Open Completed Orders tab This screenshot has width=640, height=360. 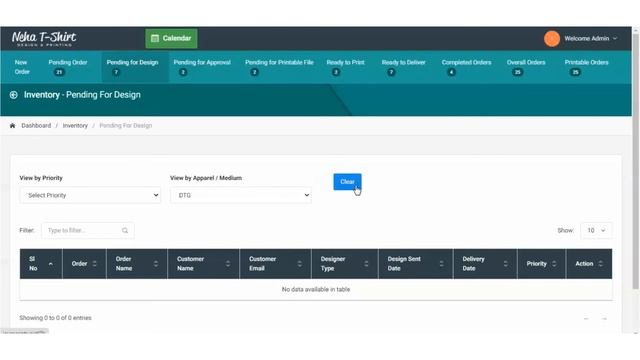click(466, 67)
